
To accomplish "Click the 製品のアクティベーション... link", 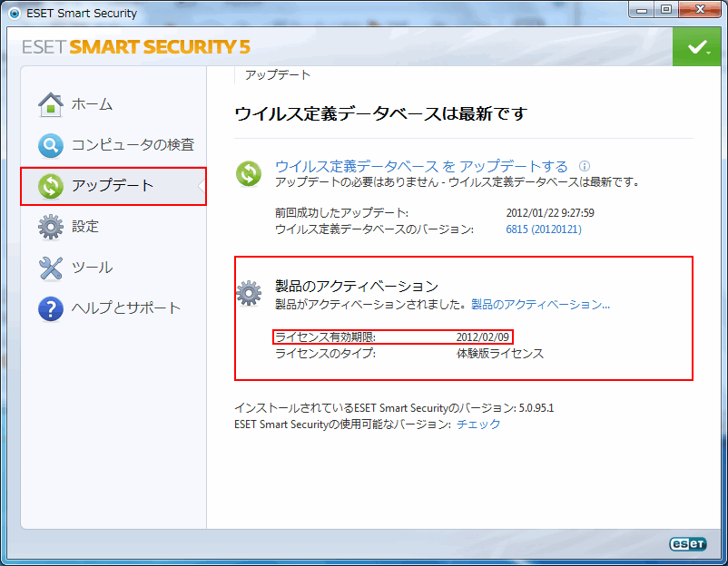I will click(540, 305).
